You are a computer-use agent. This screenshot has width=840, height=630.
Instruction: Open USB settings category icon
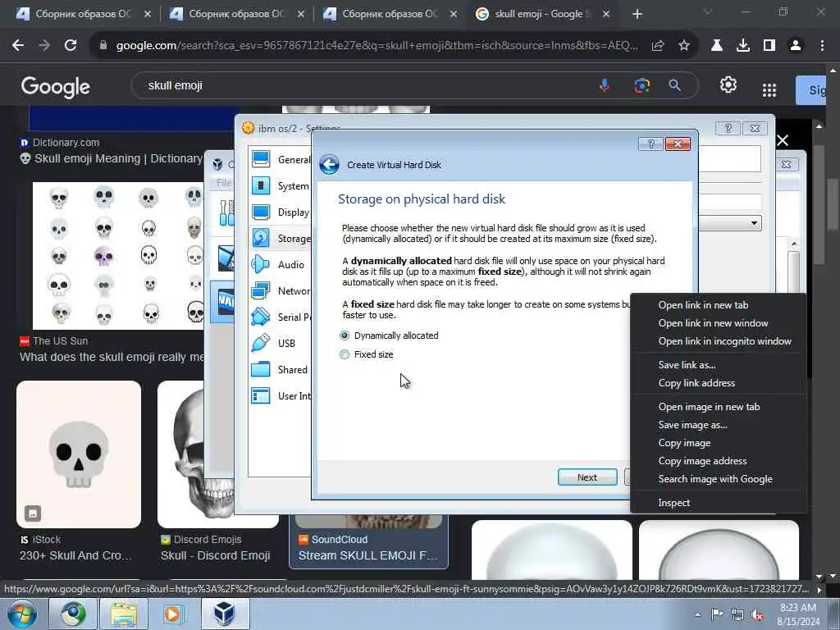(261, 343)
